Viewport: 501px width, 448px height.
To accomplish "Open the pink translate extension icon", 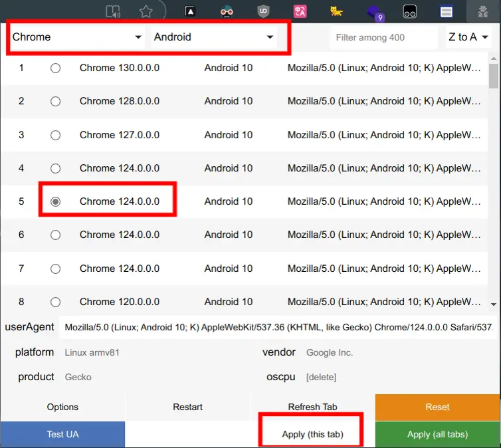I will point(300,11).
